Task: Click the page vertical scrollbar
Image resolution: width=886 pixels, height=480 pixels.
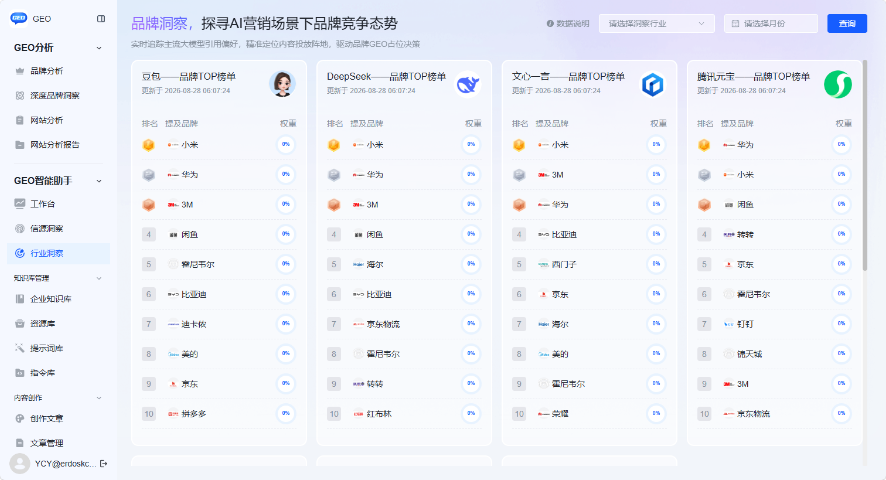Action: click(865, 165)
